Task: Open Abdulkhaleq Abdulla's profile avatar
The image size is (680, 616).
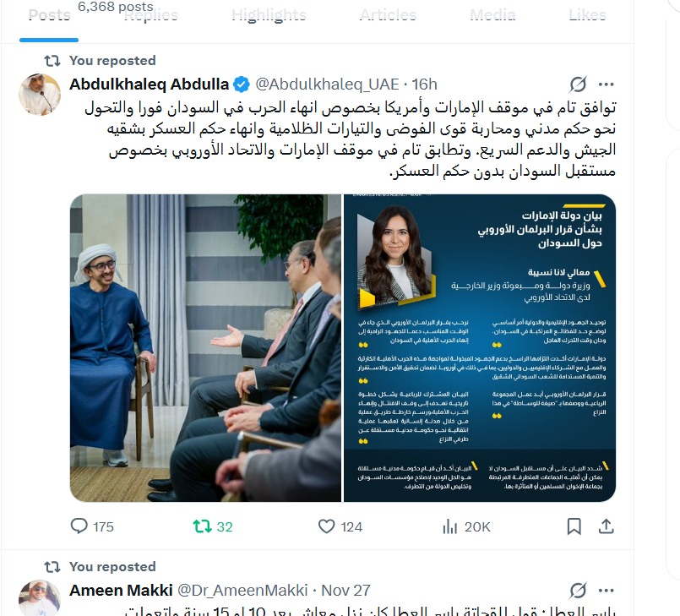Action: pos(40,95)
